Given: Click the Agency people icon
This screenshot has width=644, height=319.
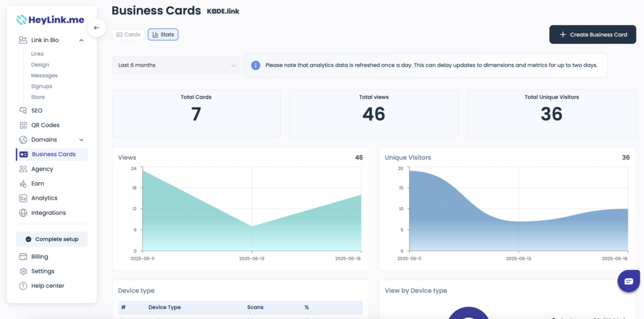Looking at the screenshot, I should click(x=23, y=169).
